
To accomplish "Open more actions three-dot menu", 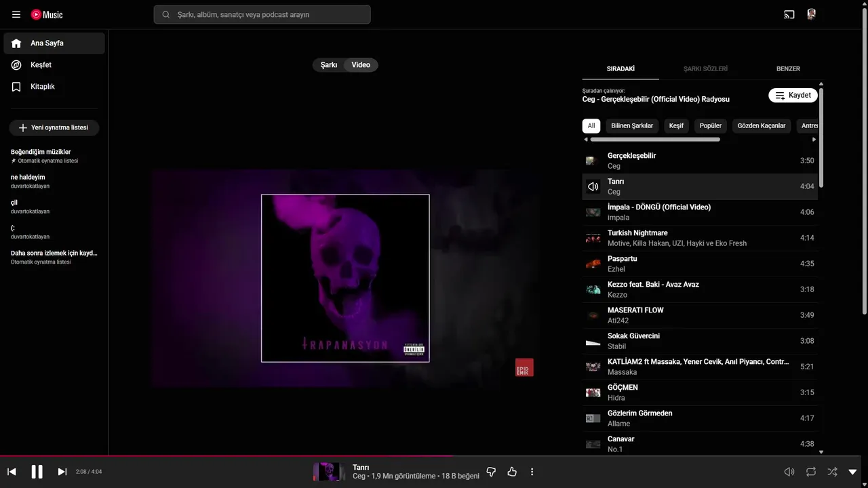I will pyautogui.click(x=532, y=472).
